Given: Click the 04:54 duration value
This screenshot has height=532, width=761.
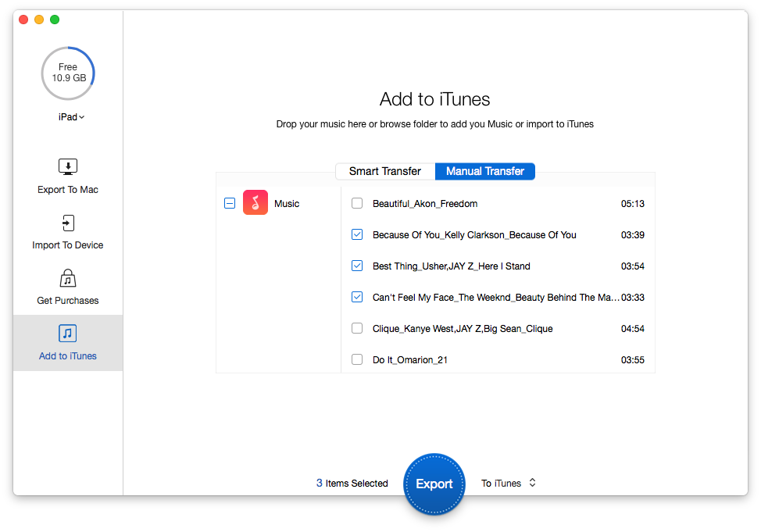Looking at the screenshot, I should [633, 329].
